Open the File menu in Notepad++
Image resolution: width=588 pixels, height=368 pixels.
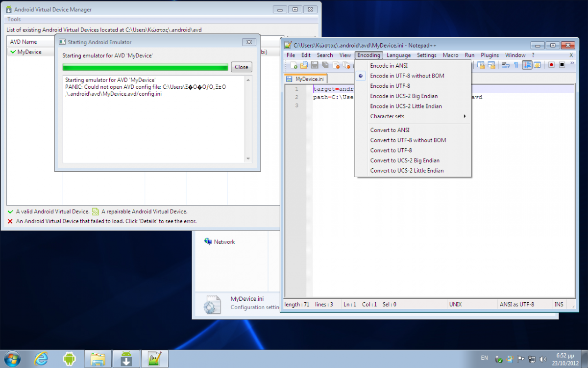291,55
